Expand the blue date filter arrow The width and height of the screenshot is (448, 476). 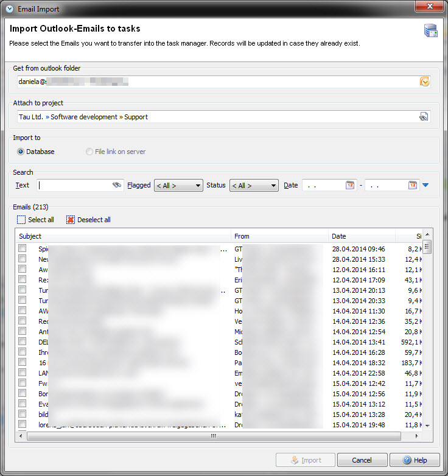point(425,185)
